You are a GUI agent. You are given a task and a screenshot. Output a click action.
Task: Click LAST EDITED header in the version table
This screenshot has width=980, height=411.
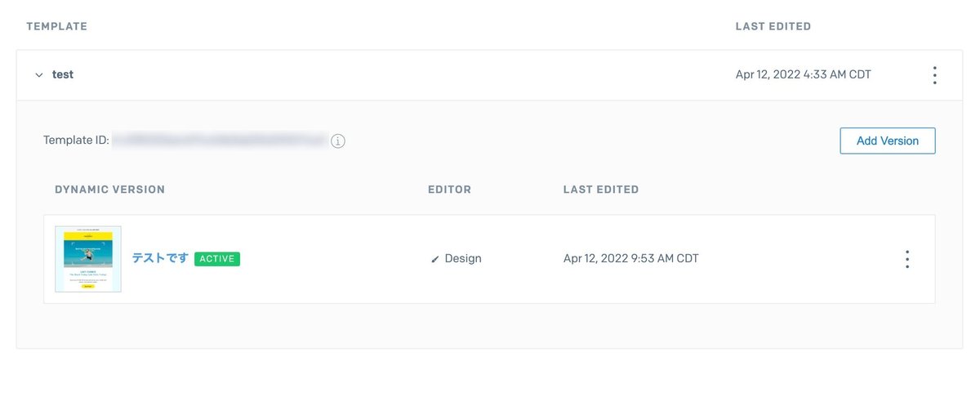click(x=601, y=190)
